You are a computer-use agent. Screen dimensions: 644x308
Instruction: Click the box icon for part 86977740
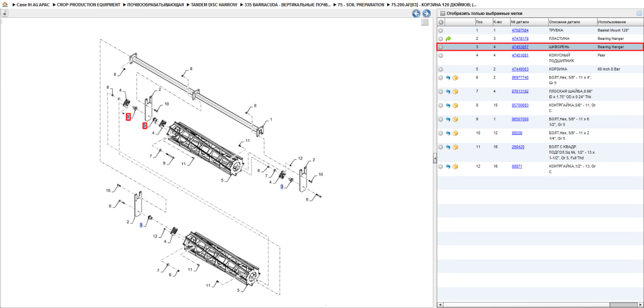pyautogui.click(x=455, y=78)
